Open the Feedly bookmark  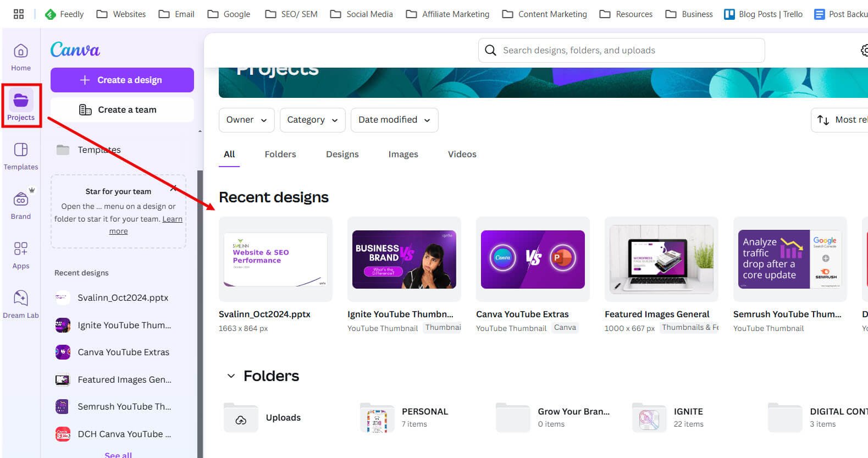64,14
